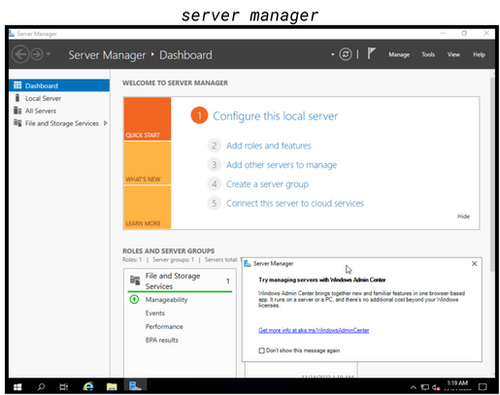
Task: Select Dashboard in the left sidebar
Action: click(59, 86)
